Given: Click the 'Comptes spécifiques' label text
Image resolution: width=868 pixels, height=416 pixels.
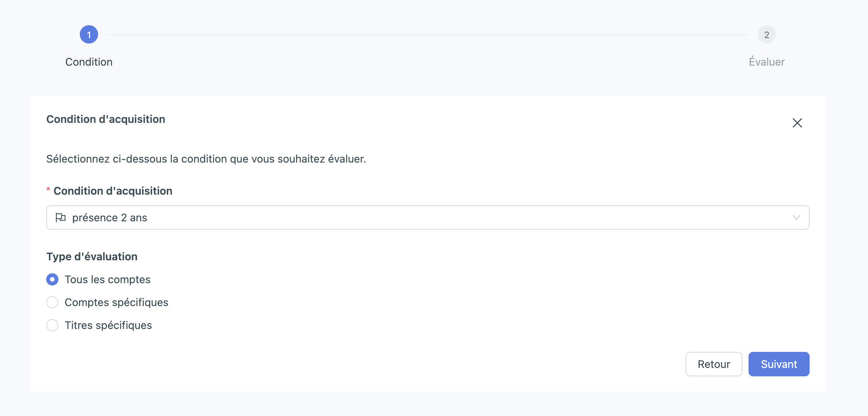Looking at the screenshot, I should 116,302.
